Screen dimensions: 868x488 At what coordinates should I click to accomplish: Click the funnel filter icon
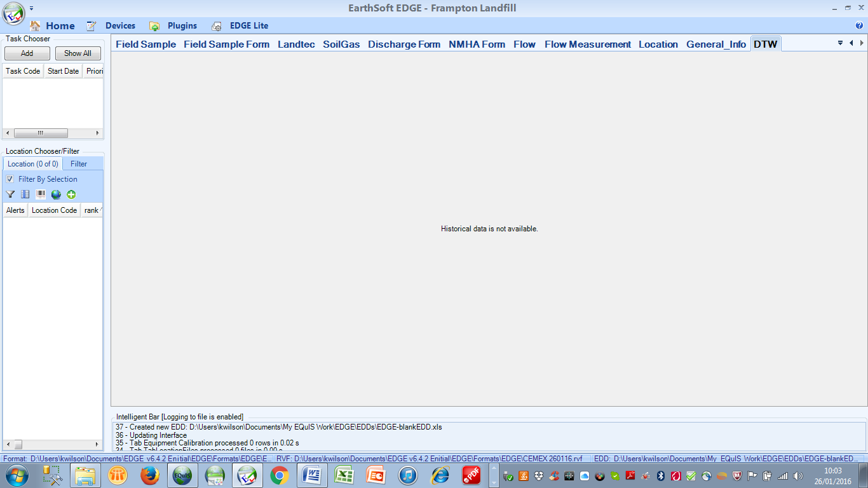click(x=10, y=194)
